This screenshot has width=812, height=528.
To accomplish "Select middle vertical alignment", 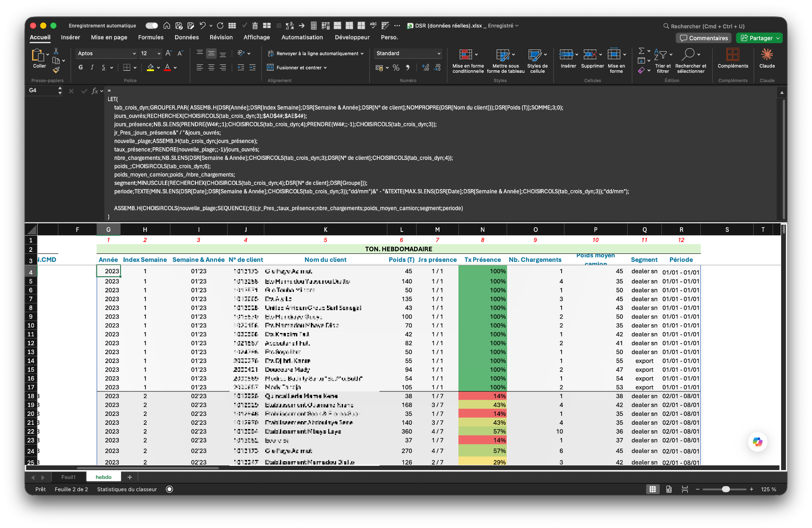I will coord(211,53).
